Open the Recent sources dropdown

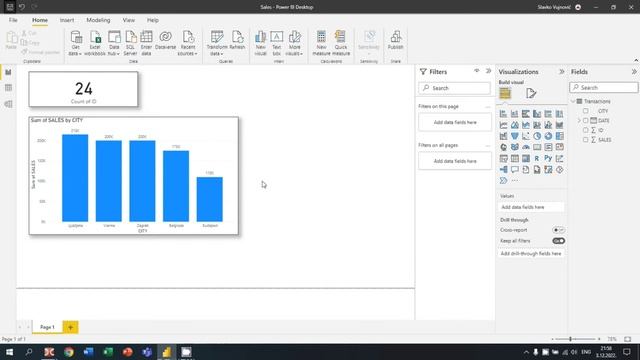click(188, 43)
